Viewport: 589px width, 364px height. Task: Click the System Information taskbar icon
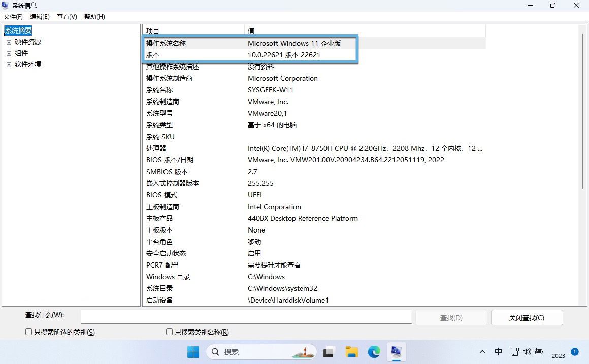(396, 352)
